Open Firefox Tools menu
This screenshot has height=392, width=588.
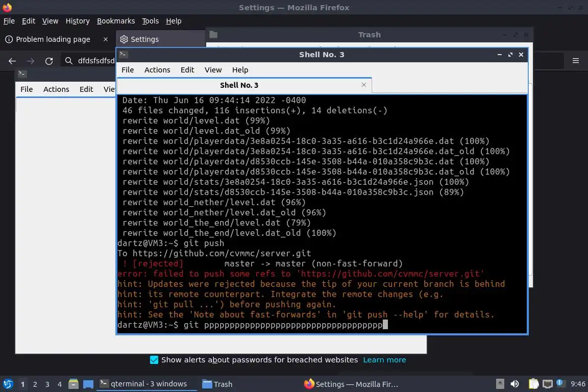pyautogui.click(x=151, y=21)
